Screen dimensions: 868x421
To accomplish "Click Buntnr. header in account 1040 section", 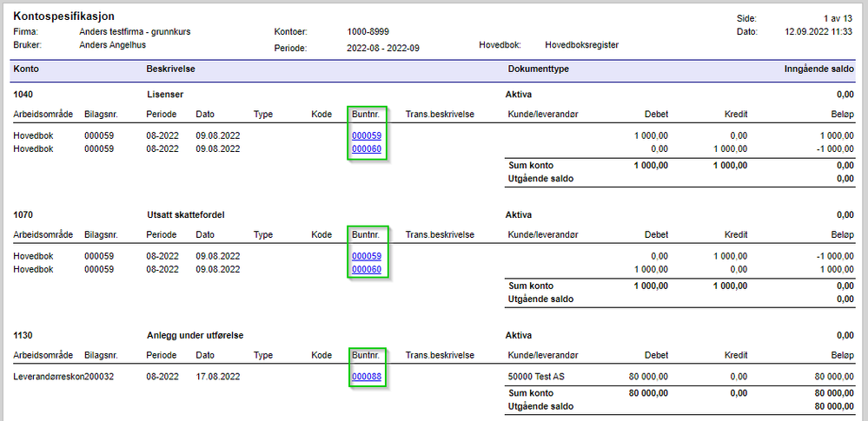I will coord(366,114).
